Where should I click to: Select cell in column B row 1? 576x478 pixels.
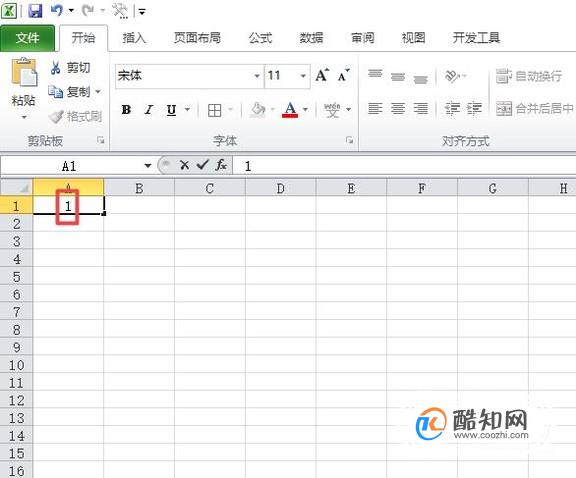coord(139,205)
